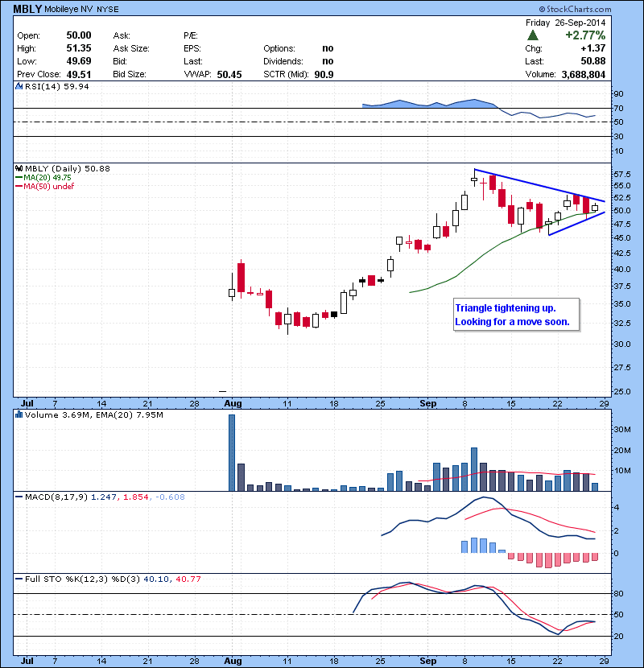Click the Last price 50.88 in header
This screenshot has height=668, width=644.
pos(593,61)
